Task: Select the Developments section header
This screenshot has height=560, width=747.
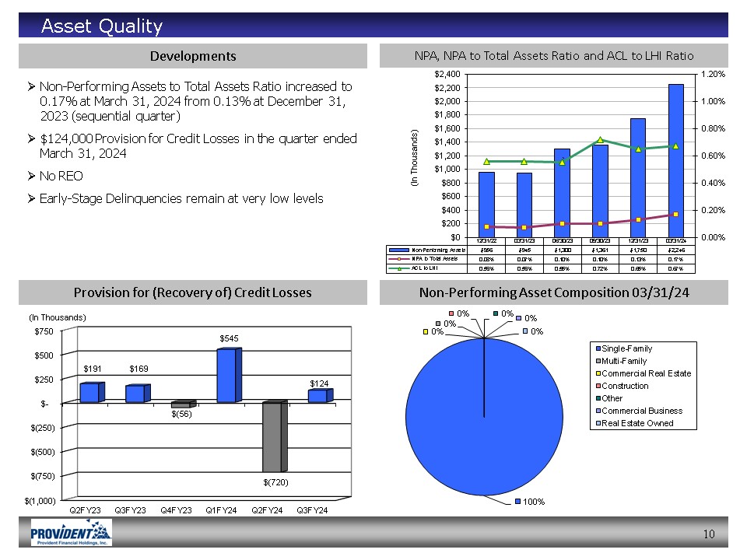Action: pyautogui.click(x=193, y=56)
